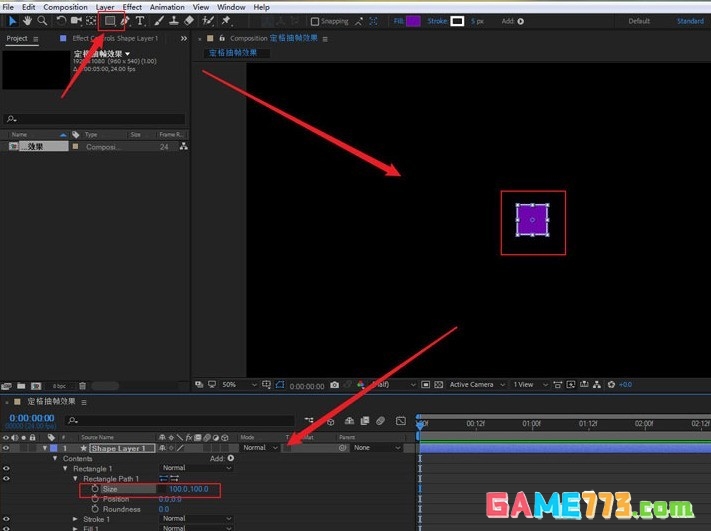Select the Zoom magnifier tool
Viewport: 711px width, 531px height.
tap(42, 20)
